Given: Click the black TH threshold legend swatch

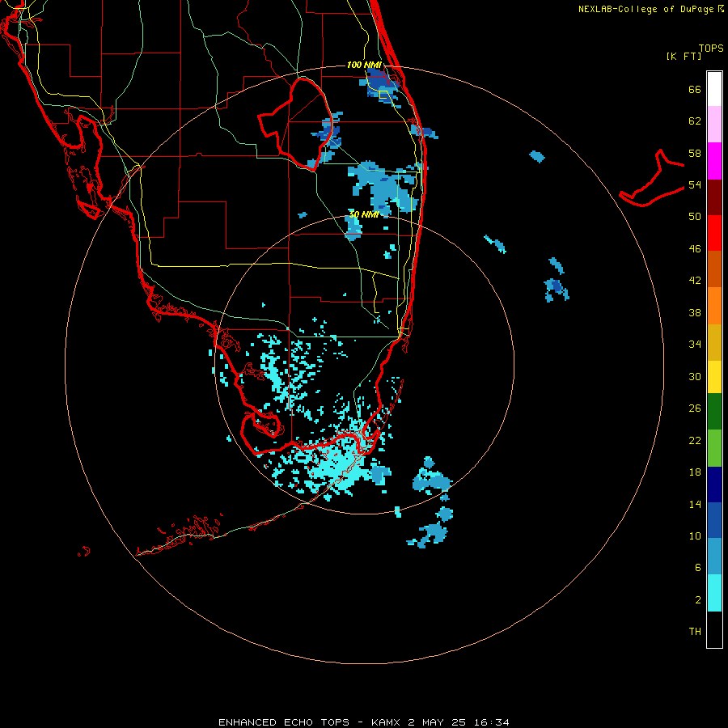Looking at the screenshot, I should pyautogui.click(x=714, y=629).
